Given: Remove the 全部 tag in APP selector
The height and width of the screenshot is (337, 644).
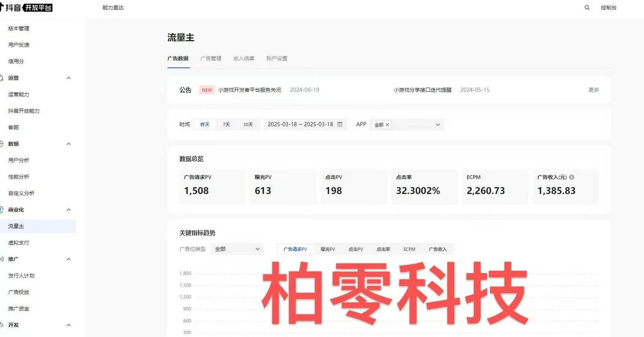Looking at the screenshot, I should coord(387,125).
